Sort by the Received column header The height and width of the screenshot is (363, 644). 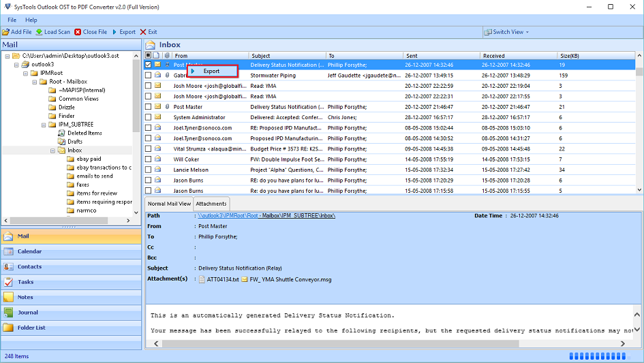point(519,56)
